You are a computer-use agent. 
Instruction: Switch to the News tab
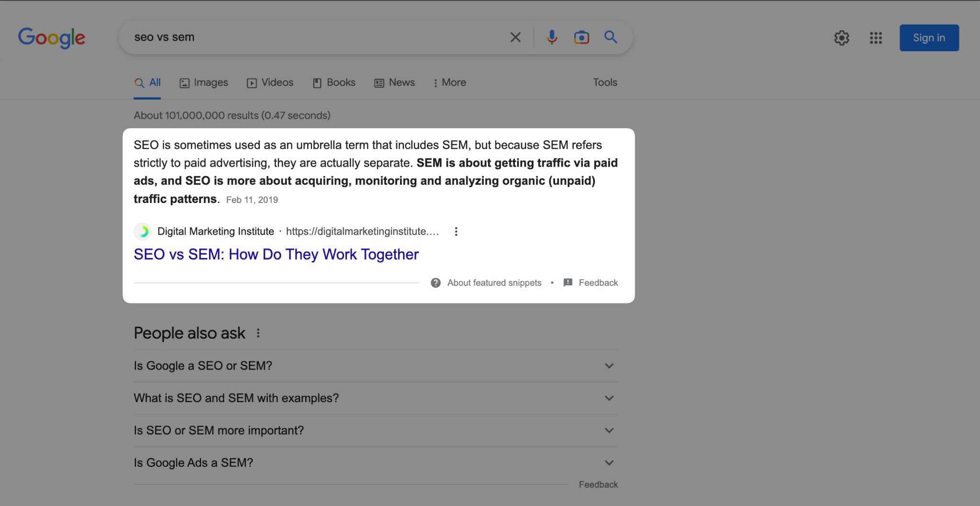394,82
